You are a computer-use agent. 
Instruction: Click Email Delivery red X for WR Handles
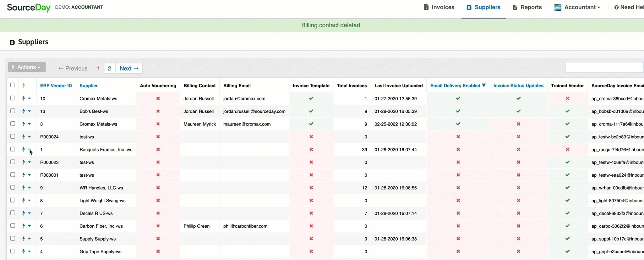(x=458, y=188)
